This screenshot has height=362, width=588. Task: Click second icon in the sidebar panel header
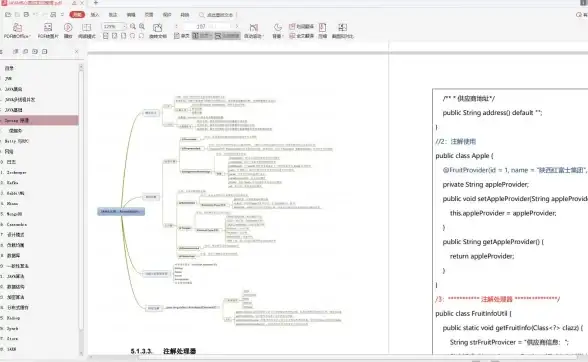pyautogui.click(x=25, y=51)
